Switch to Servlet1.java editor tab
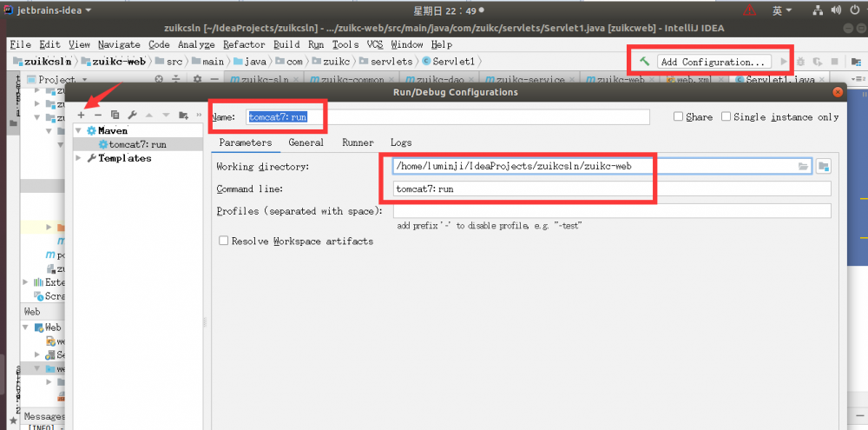 point(779,79)
